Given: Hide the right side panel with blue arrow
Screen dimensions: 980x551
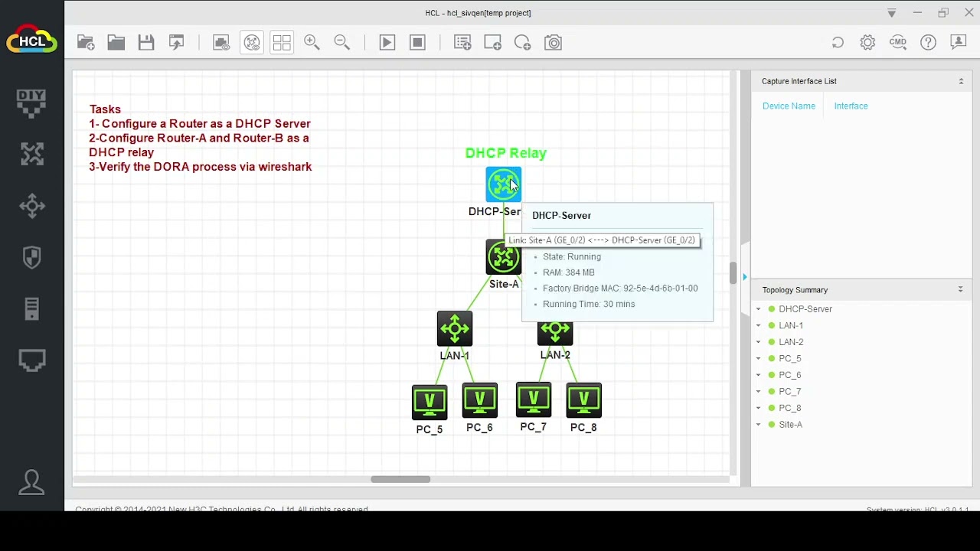Looking at the screenshot, I should pyautogui.click(x=745, y=277).
